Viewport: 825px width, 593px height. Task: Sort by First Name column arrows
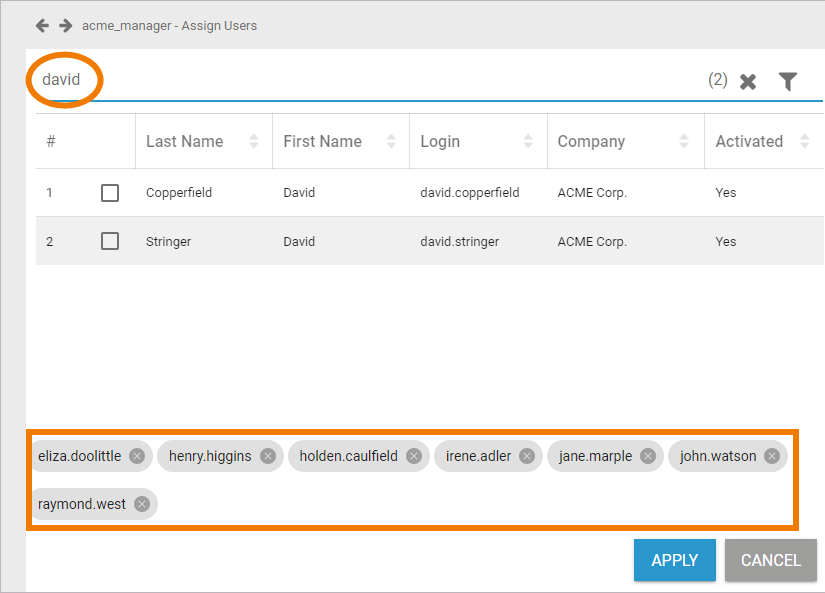[391, 141]
